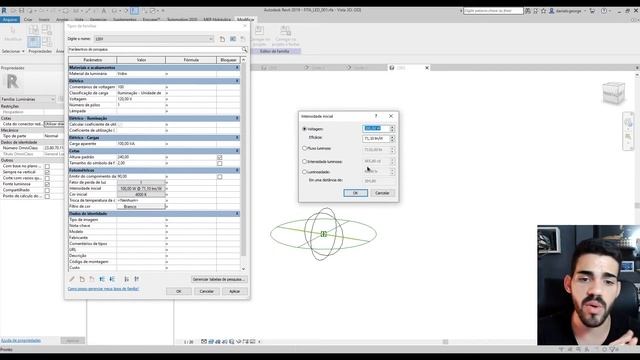Delete family type icon
The width and height of the screenshot is (640, 360).
243,39
